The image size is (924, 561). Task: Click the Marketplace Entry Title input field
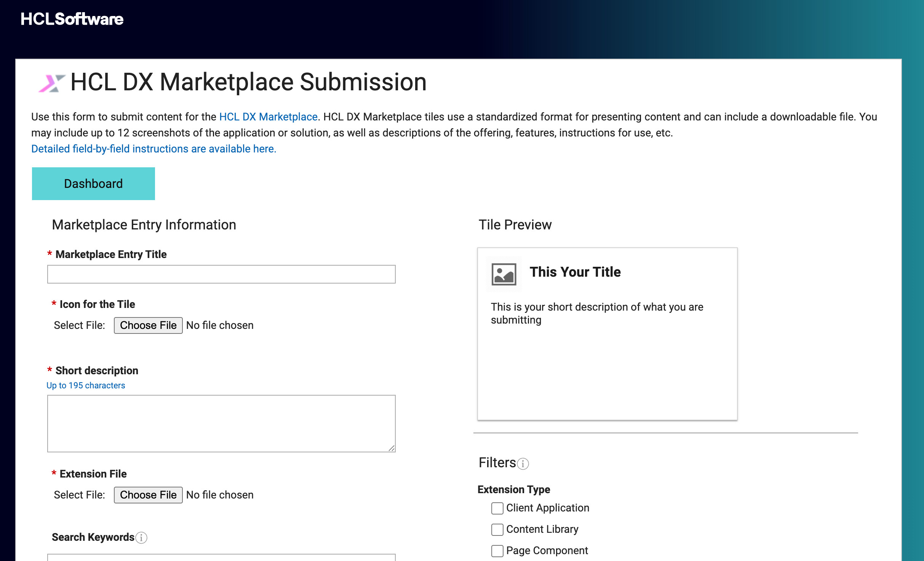[221, 274]
